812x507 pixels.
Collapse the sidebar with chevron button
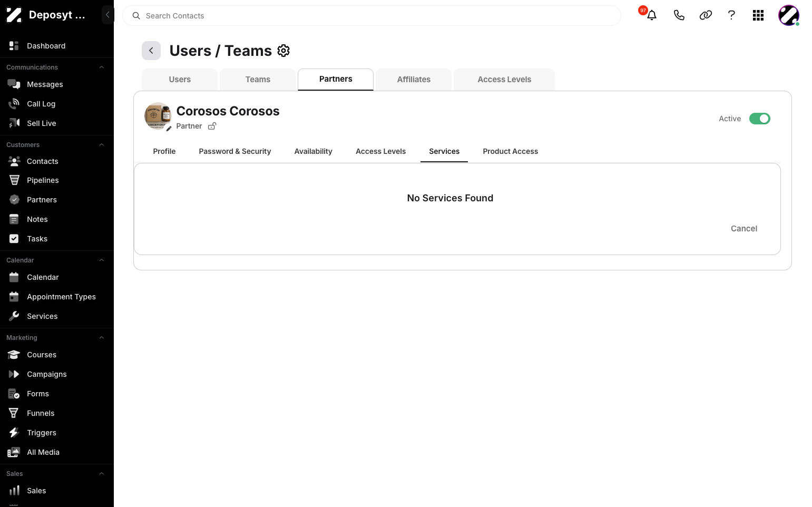[107, 15]
